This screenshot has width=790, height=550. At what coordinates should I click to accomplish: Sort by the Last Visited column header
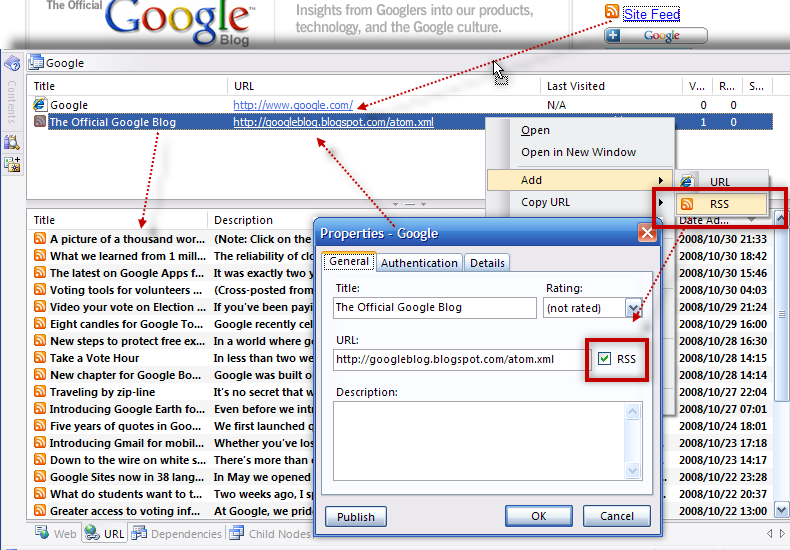click(x=576, y=86)
